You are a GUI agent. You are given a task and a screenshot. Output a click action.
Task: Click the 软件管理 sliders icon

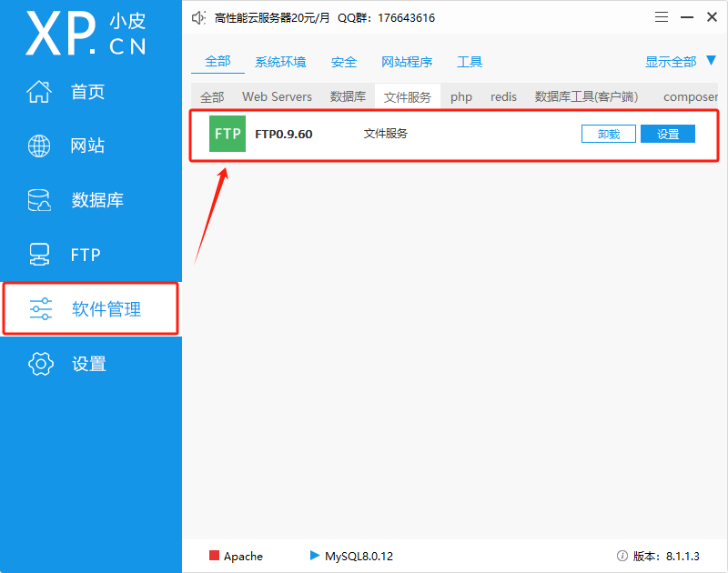(41, 309)
